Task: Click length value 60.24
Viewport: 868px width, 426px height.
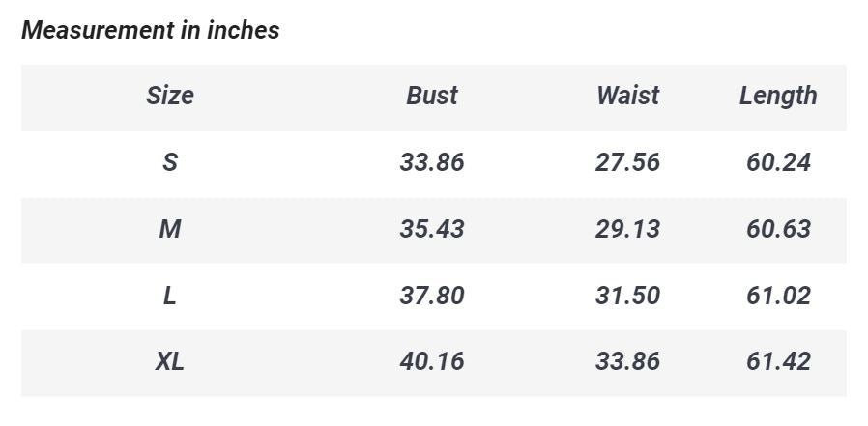Action: pos(778,162)
